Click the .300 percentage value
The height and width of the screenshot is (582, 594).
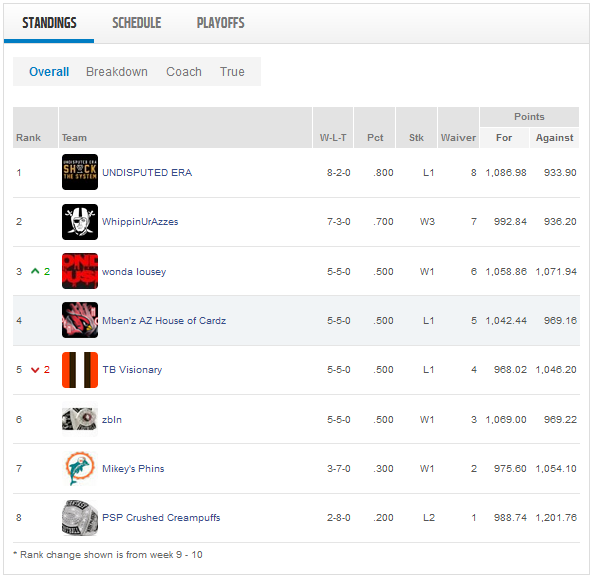tap(383, 469)
